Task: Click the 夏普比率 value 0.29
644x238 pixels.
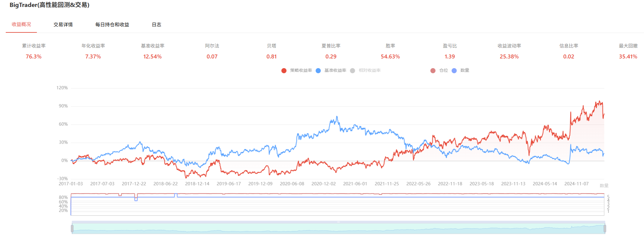Action: click(331, 57)
